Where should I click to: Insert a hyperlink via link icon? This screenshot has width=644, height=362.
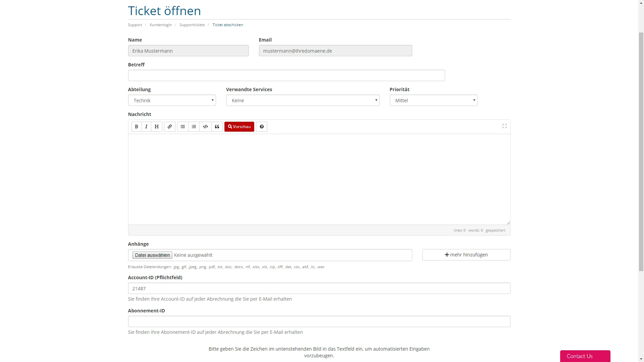pyautogui.click(x=170, y=127)
